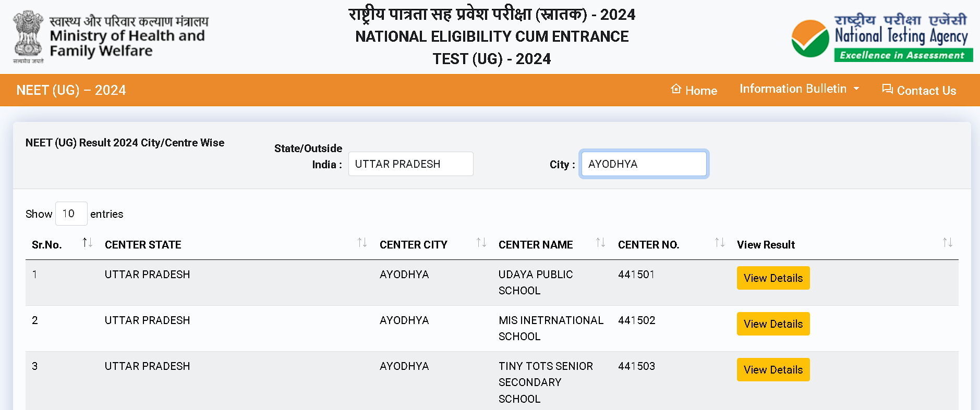Image resolution: width=980 pixels, height=410 pixels.
Task: Sort by CENTER NO. column arrows
Action: (720, 243)
